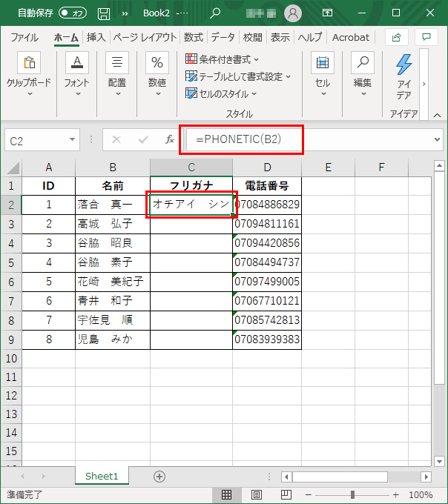The width and height of the screenshot is (448, 504).
Task: Open the Name Box dropdown arrow
Action: (72, 139)
